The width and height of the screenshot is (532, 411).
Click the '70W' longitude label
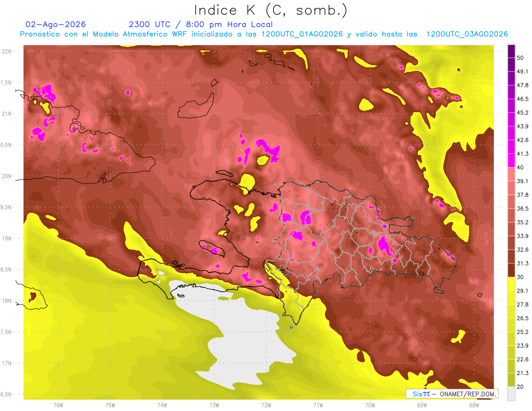(370, 405)
